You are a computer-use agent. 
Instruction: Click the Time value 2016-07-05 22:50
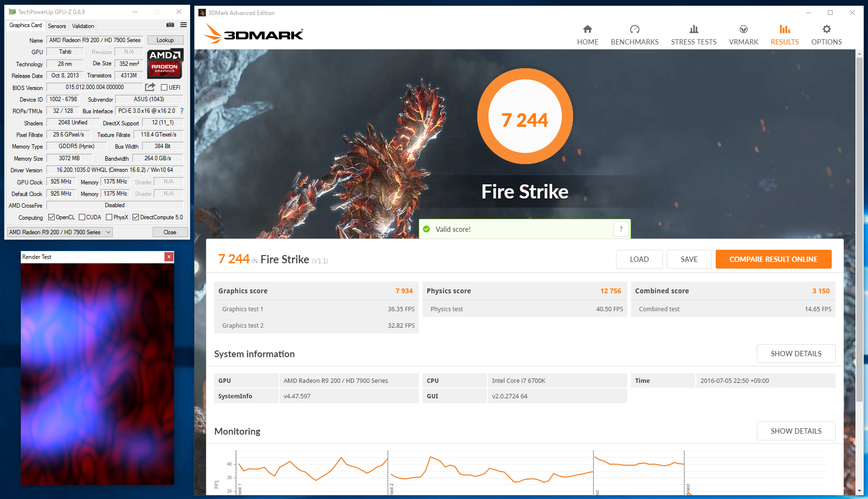tap(765, 380)
